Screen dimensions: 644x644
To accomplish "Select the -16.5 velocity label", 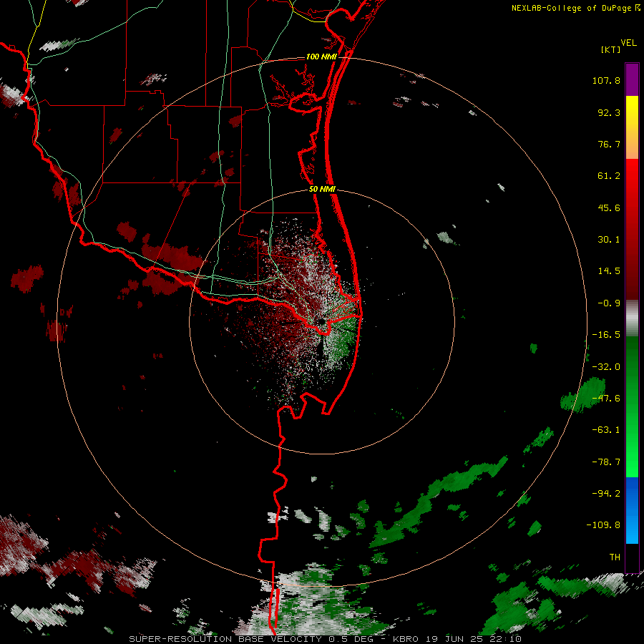I will 606,335.
